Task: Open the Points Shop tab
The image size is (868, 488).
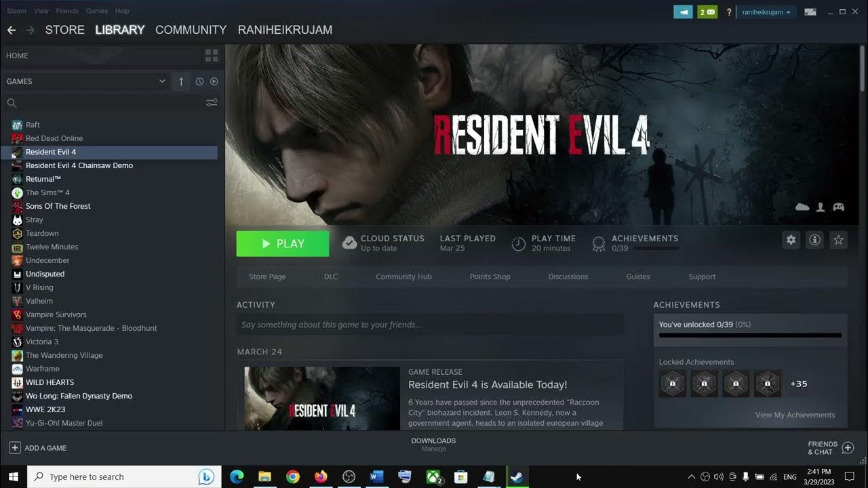Action: (490, 277)
